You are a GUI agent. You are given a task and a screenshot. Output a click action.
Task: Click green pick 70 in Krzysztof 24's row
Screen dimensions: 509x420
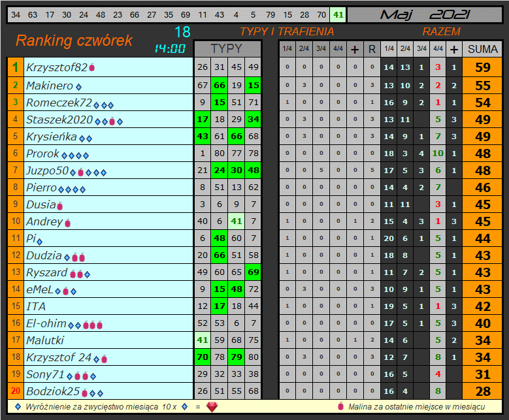pos(203,357)
